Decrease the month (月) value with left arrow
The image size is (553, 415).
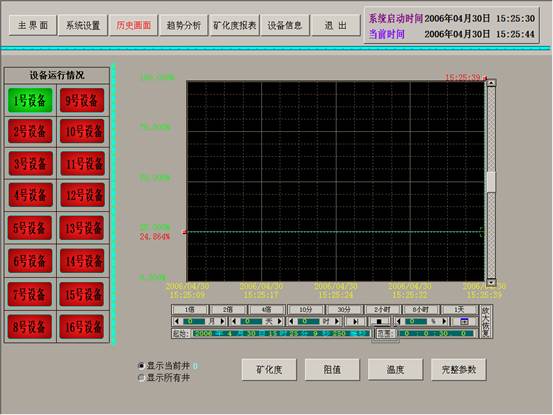coord(177,321)
